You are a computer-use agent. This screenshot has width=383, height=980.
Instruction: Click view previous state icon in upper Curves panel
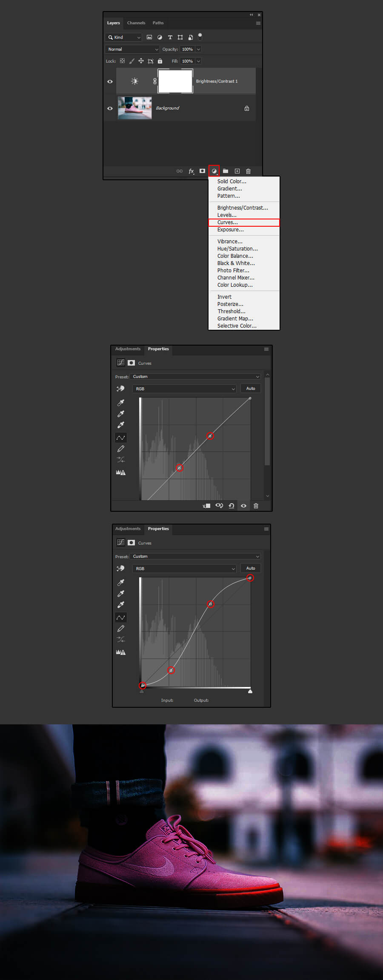click(x=219, y=506)
